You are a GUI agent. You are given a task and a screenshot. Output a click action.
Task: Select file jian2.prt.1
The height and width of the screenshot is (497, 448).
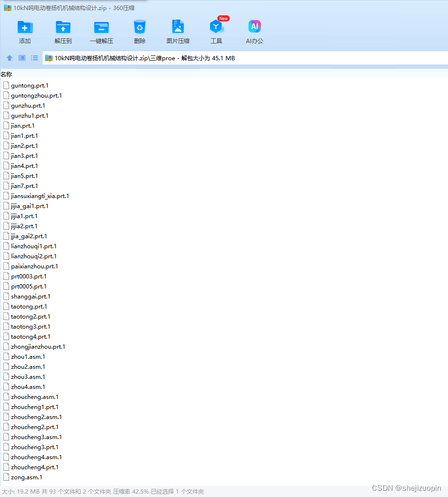[x=21, y=146]
